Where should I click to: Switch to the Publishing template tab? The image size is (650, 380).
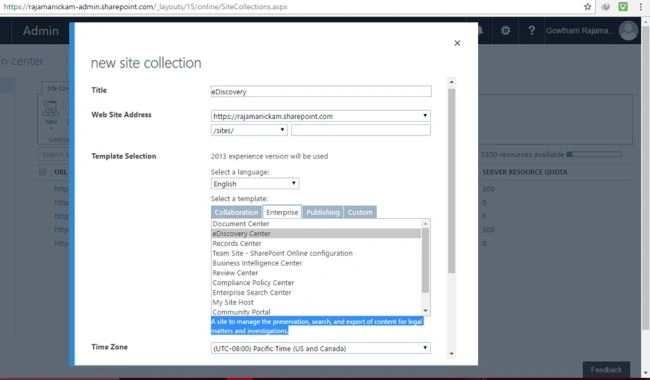coord(323,212)
